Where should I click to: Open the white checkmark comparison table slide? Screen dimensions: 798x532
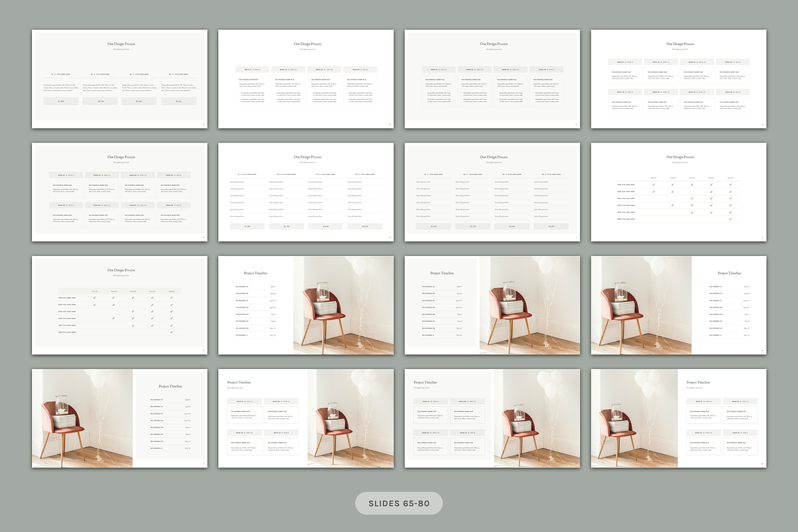coord(678,192)
